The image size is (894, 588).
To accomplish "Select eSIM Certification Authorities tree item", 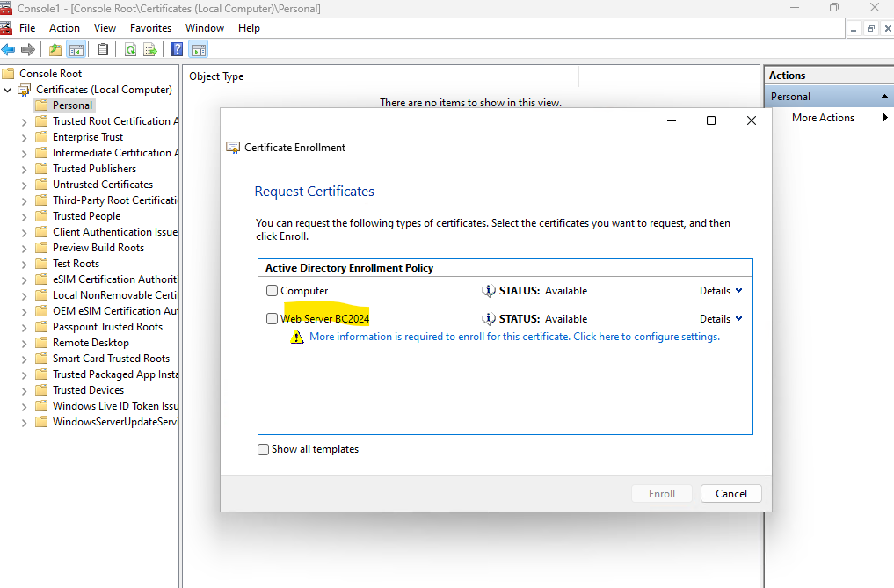I will (114, 279).
